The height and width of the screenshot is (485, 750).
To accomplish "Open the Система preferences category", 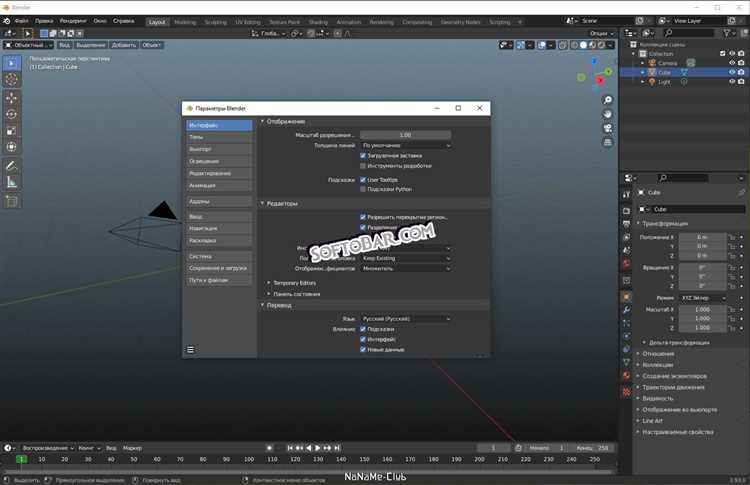I will [x=219, y=256].
